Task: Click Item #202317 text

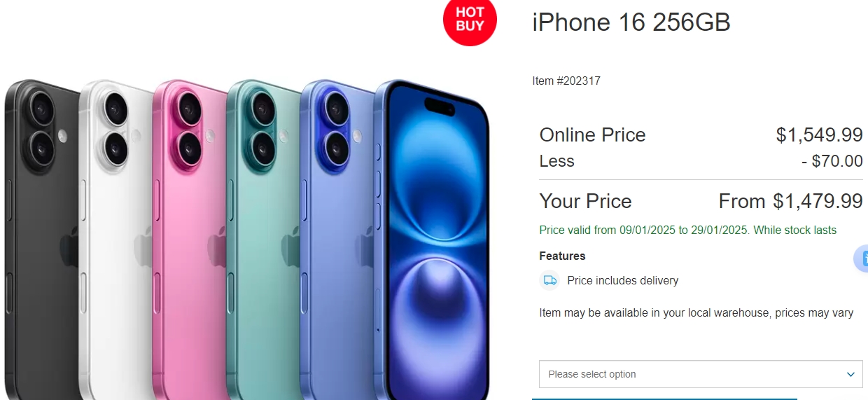Action: pyautogui.click(x=566, y=81)
